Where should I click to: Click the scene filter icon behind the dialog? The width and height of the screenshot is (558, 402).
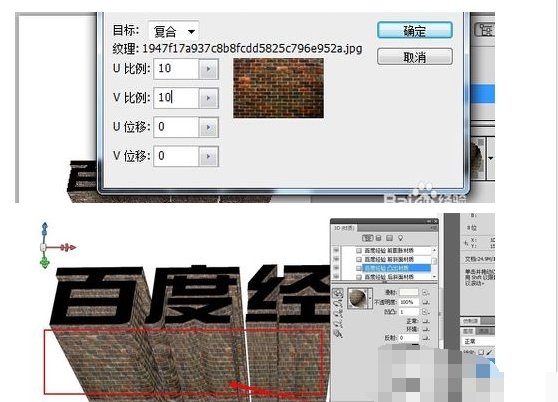coord(485,30)
